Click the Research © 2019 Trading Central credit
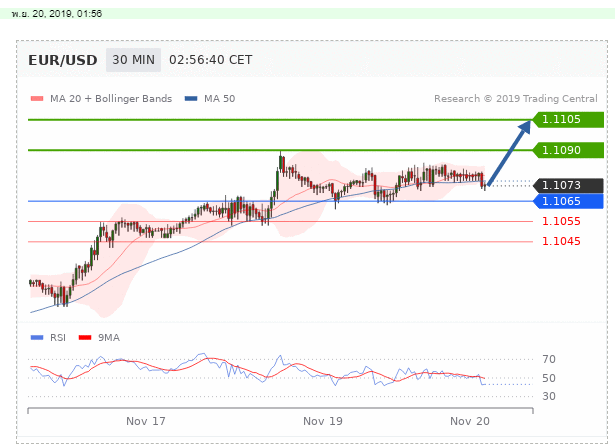Screen dimensions: 615x448 pyautogui.click(x=516, y=99)
